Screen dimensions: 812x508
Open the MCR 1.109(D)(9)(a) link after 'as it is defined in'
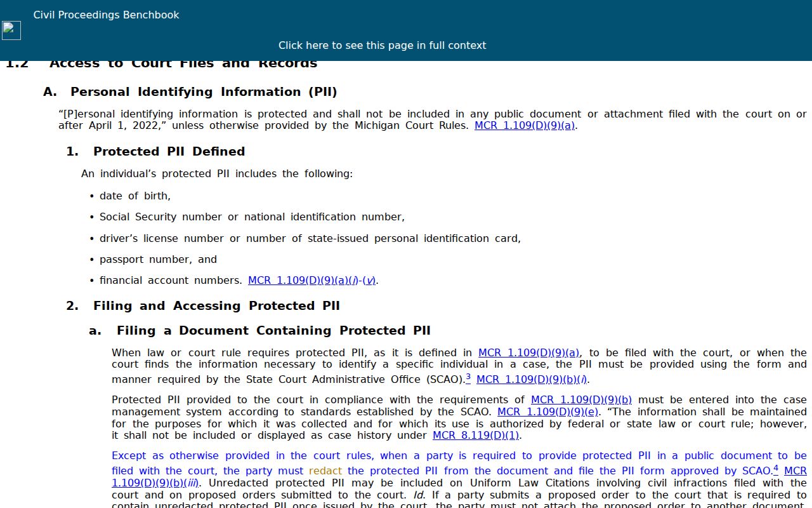pyautogui.click(x=529, y=353)
